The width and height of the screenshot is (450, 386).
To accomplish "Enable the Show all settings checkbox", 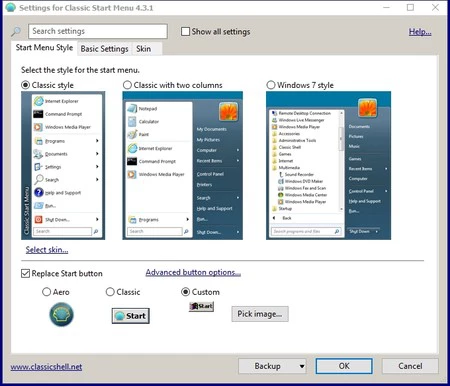I will pos(185,32).
